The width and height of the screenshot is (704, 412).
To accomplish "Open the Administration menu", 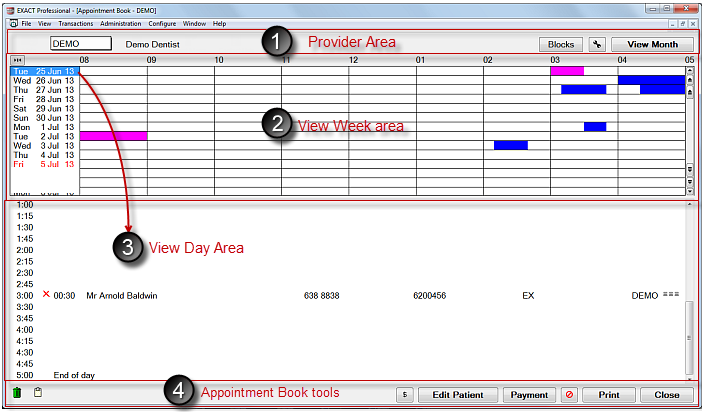I will tap(120, 23).
